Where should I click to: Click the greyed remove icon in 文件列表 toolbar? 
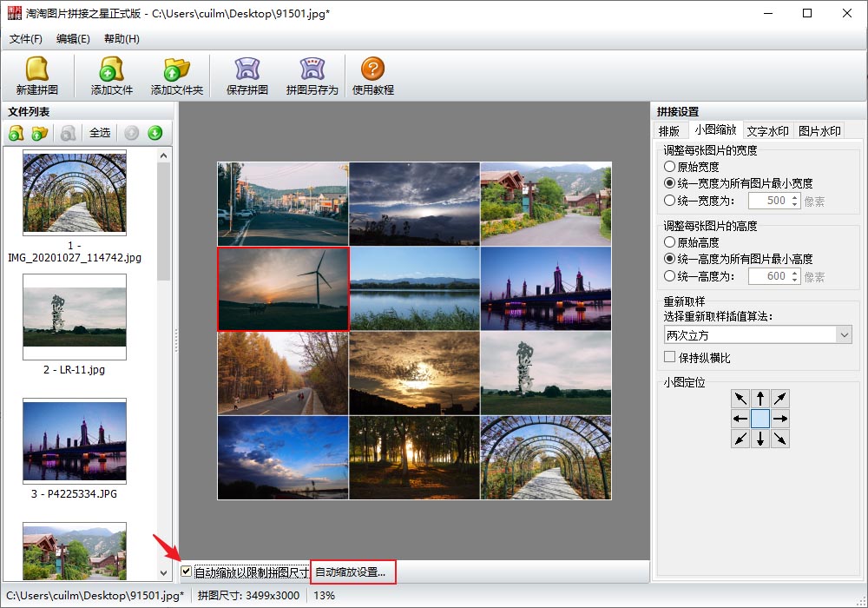[x=68, y=133]
